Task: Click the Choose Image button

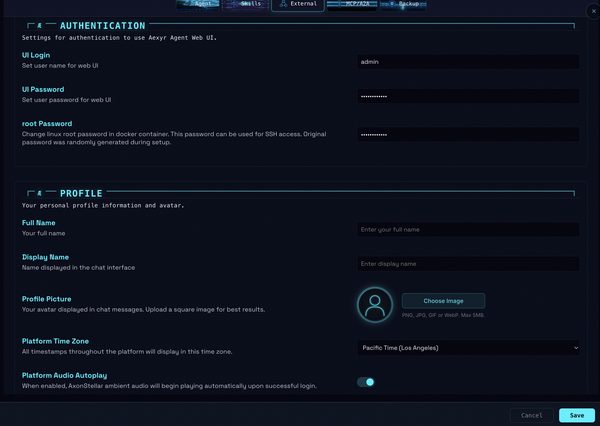Action: click(x=443, y=301)
